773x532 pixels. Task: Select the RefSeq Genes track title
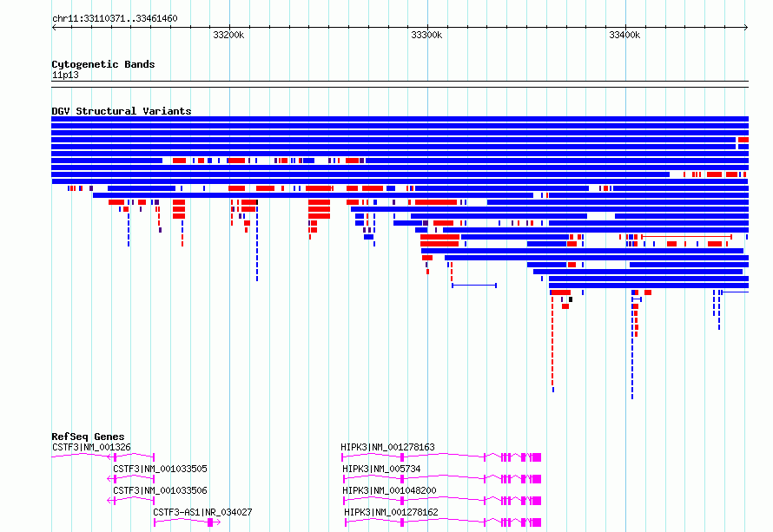pos(88,437)
